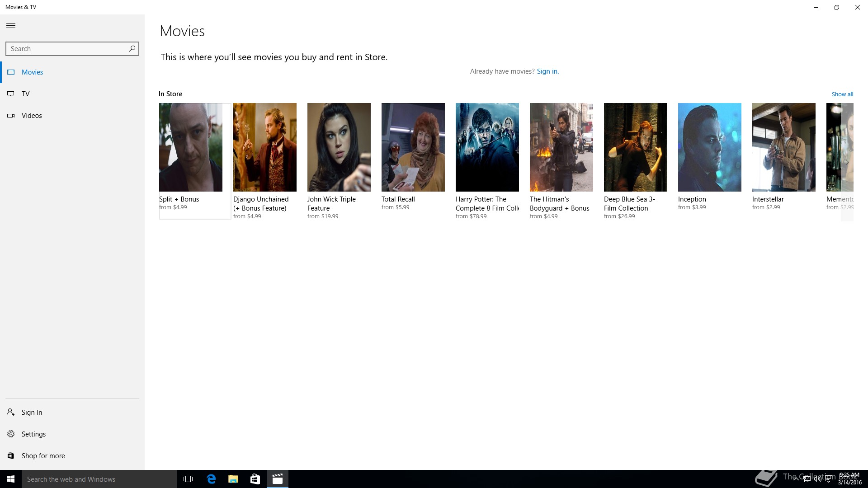868x488 pixels.
Task: Click the 'Split + Bonus' title text
Action: 179,199
